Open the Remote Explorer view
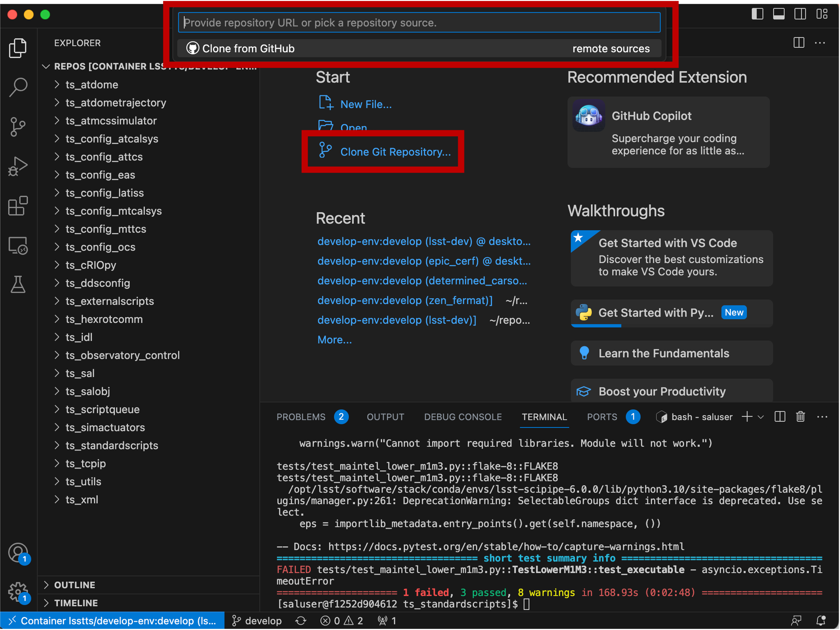Viewport: 840px width, 630px height. click(18, 246)
